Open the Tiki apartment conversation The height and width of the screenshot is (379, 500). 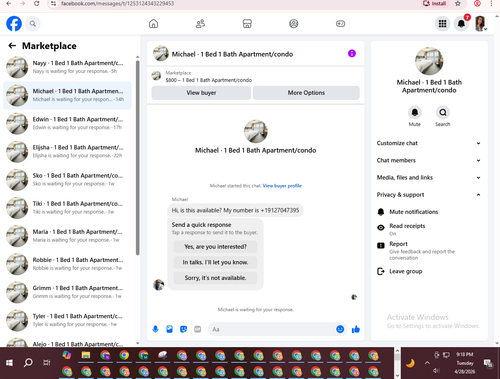point(67,208)
